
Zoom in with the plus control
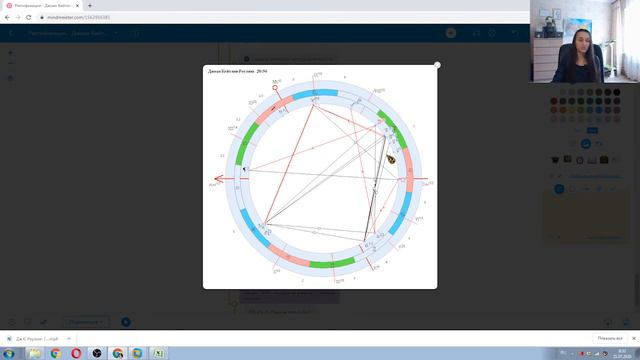click(x=11, y=53)
